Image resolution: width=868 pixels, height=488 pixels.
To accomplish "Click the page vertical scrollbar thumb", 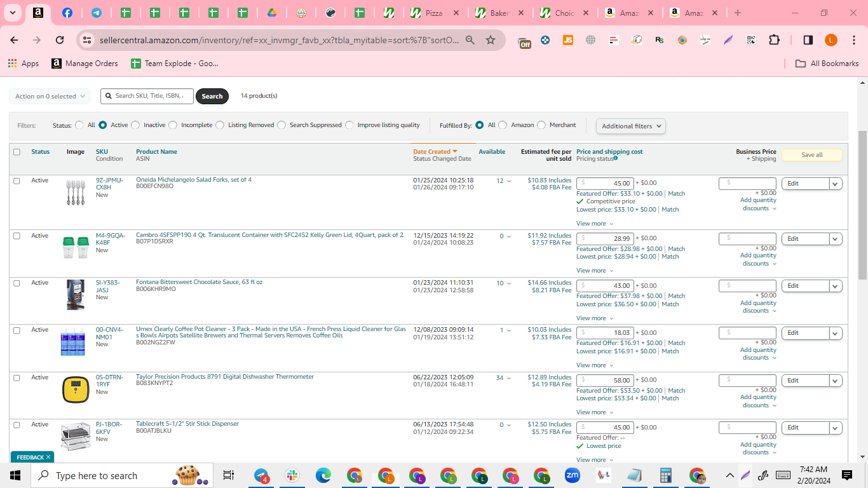I will tap(862, 205).
